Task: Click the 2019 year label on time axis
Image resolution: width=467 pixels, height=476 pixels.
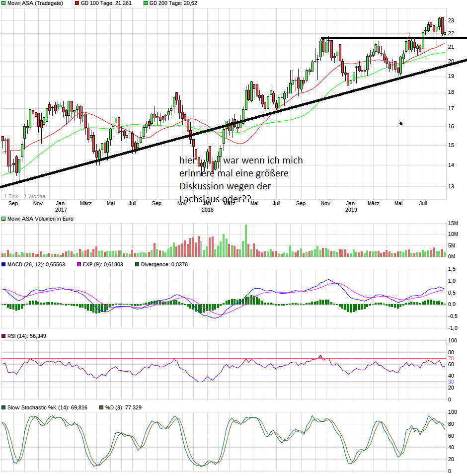Action: (x=351, y=210)
